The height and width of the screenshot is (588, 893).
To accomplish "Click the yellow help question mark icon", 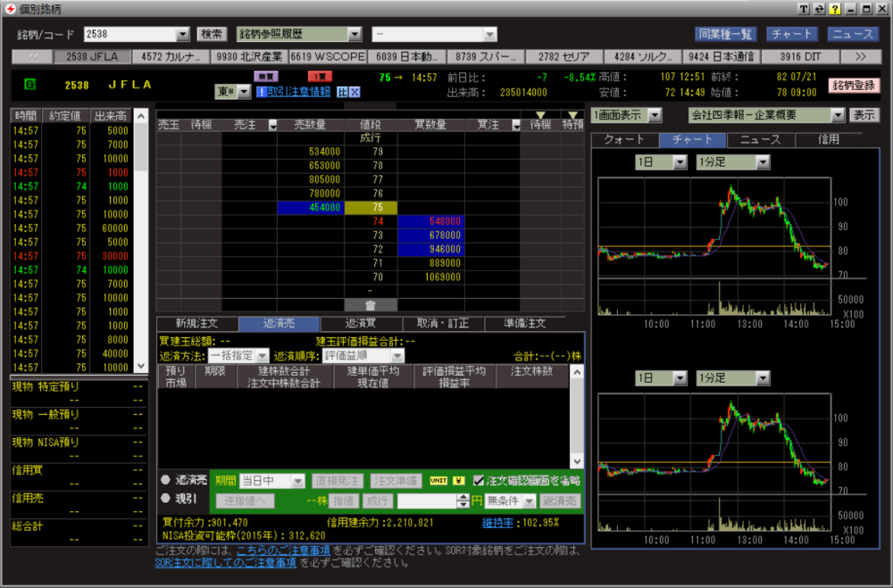I will (x=835, y=9).
